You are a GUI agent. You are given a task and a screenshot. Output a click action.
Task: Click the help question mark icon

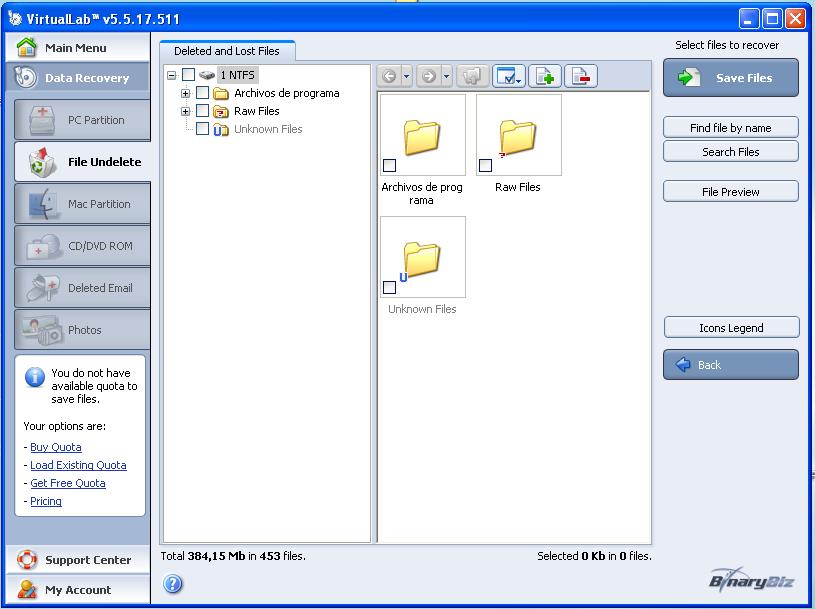coord(173,583)
